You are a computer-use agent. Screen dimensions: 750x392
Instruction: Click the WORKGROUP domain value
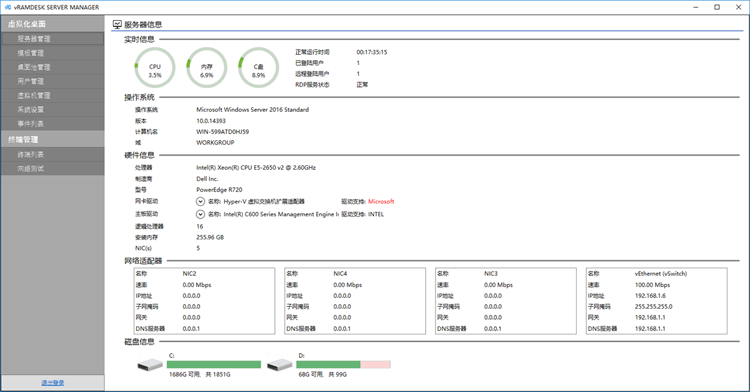[x=215, y=142]
